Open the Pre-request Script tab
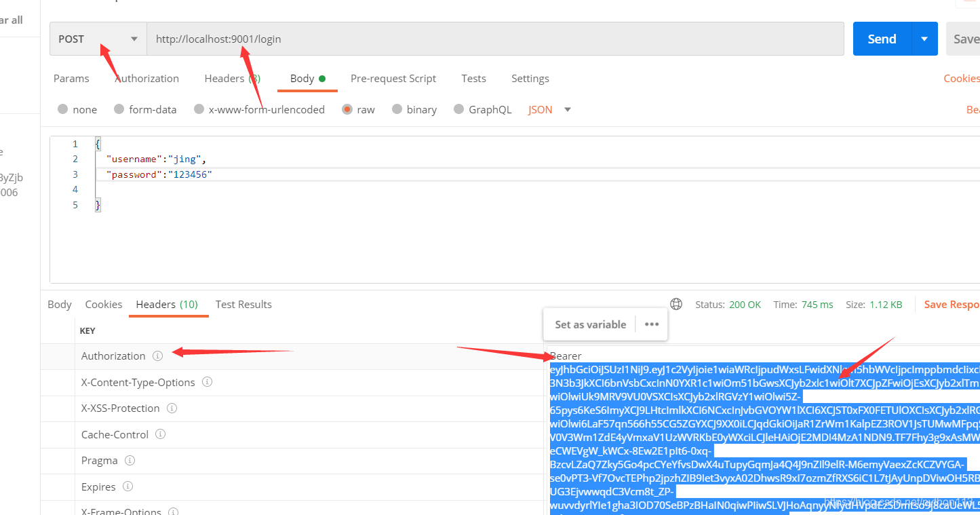The height and width of the screenshot is (515, 980). point(393,79)
